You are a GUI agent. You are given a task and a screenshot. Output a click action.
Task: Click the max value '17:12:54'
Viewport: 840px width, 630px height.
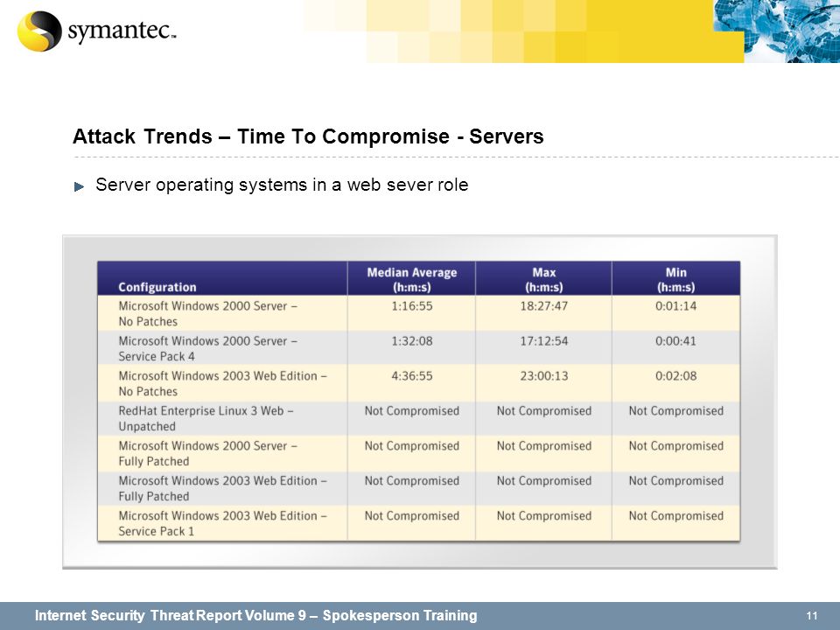[543, 340]
